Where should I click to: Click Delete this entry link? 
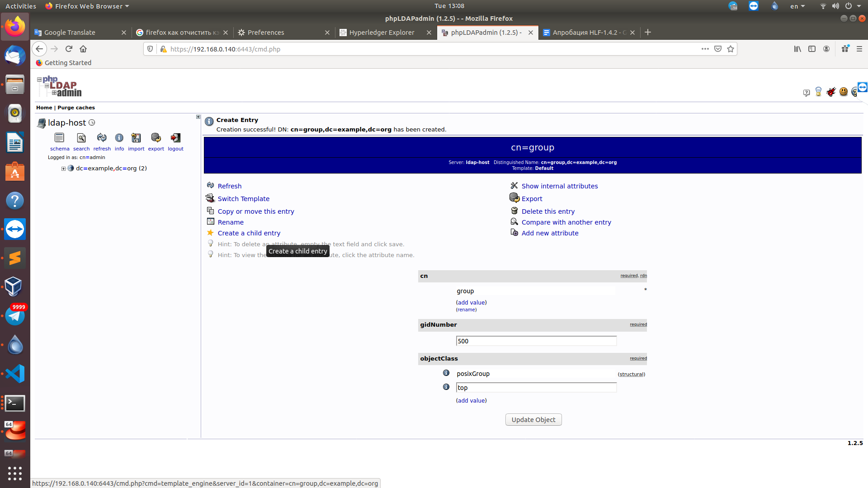pos(548,211)
